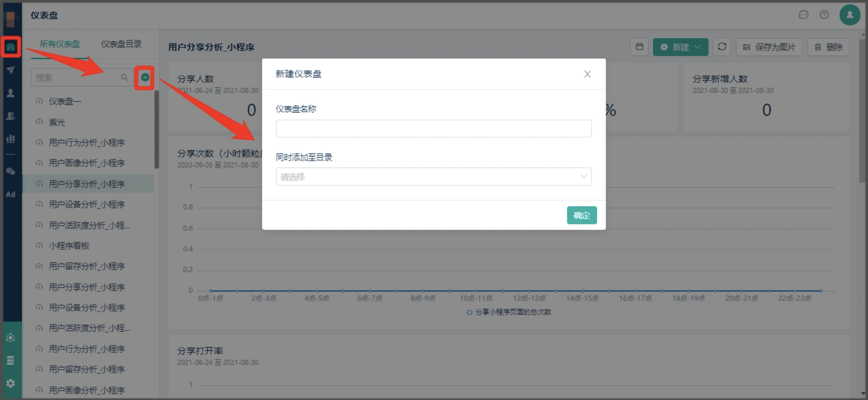The height and width of the screenshot is (400, 868).
Task: Open the bar chart icon in sidebar
Action: [x=10, y=138]
